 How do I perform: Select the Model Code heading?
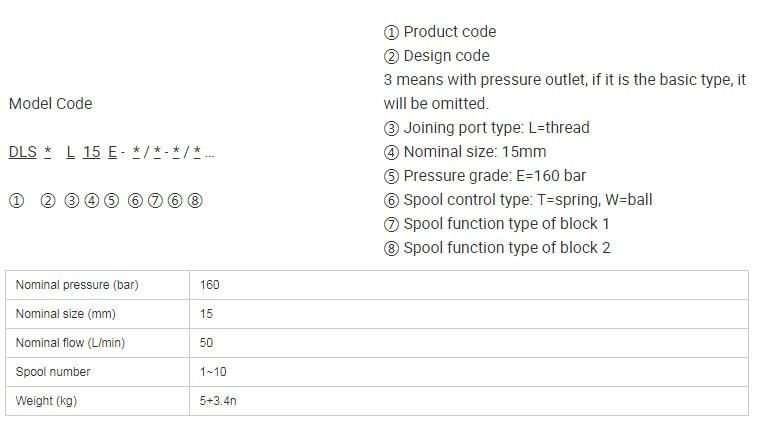pyautogui.click(x=51, y=103)
